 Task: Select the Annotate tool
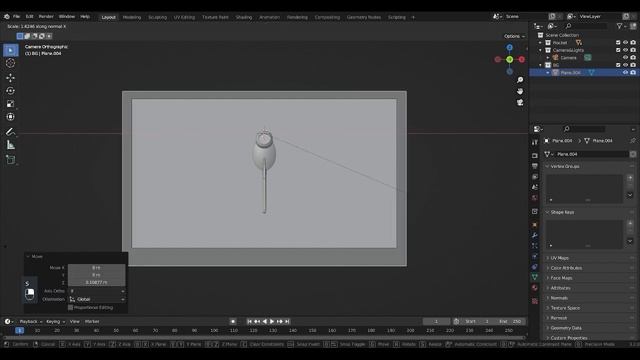pos(11,132)
